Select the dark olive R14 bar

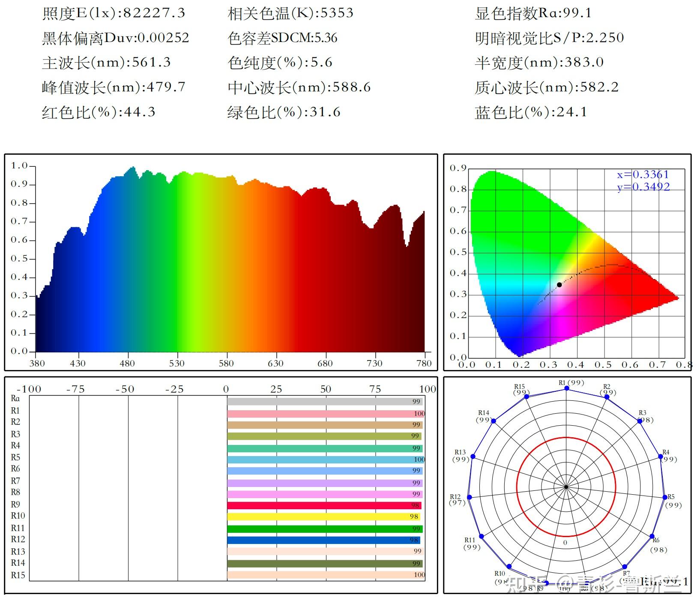325,563
